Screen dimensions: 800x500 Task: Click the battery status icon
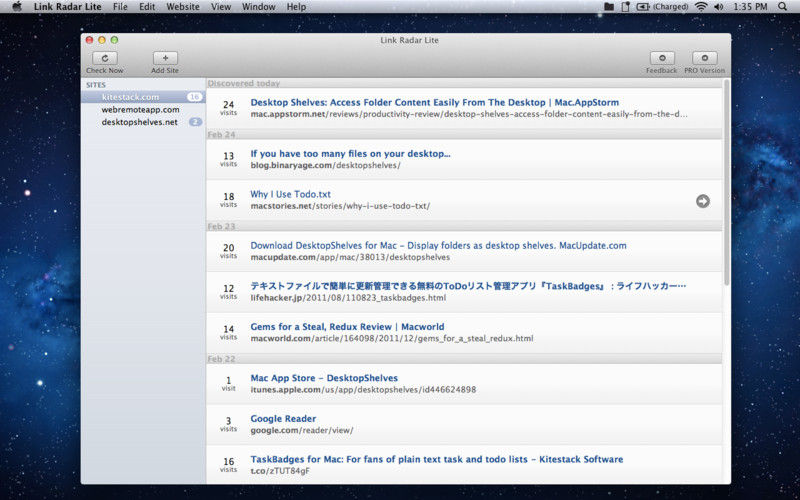[x=643, y=7]
